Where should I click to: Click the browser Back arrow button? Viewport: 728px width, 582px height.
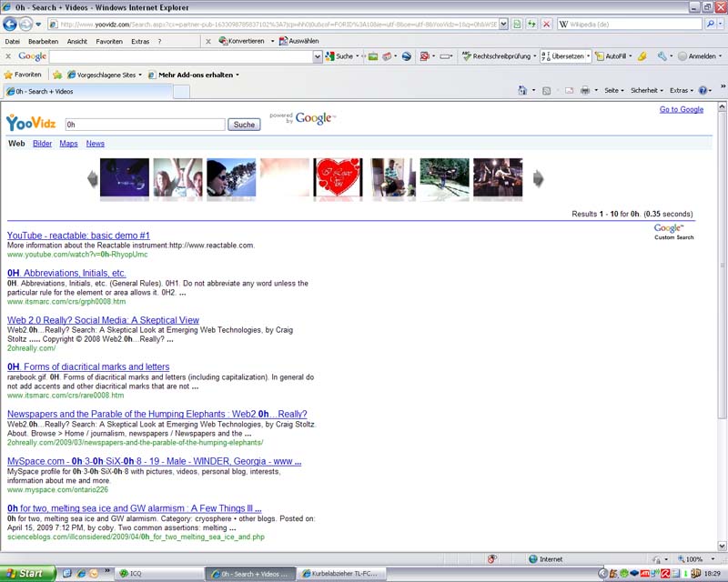(x=10, y=24)
